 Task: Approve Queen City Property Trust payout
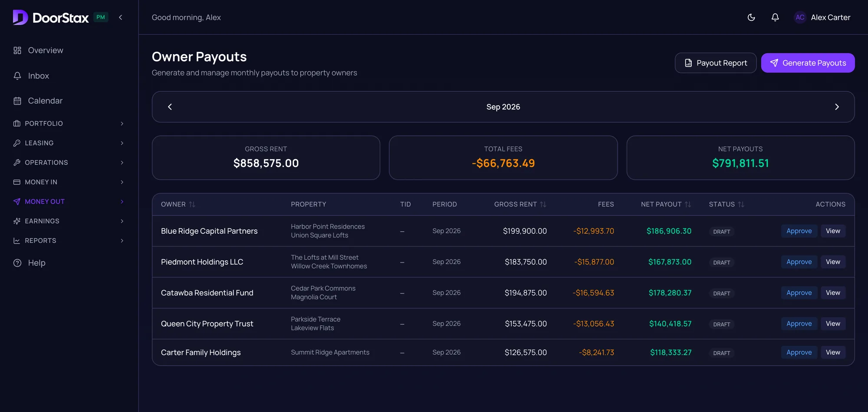(x=799, y=324)
